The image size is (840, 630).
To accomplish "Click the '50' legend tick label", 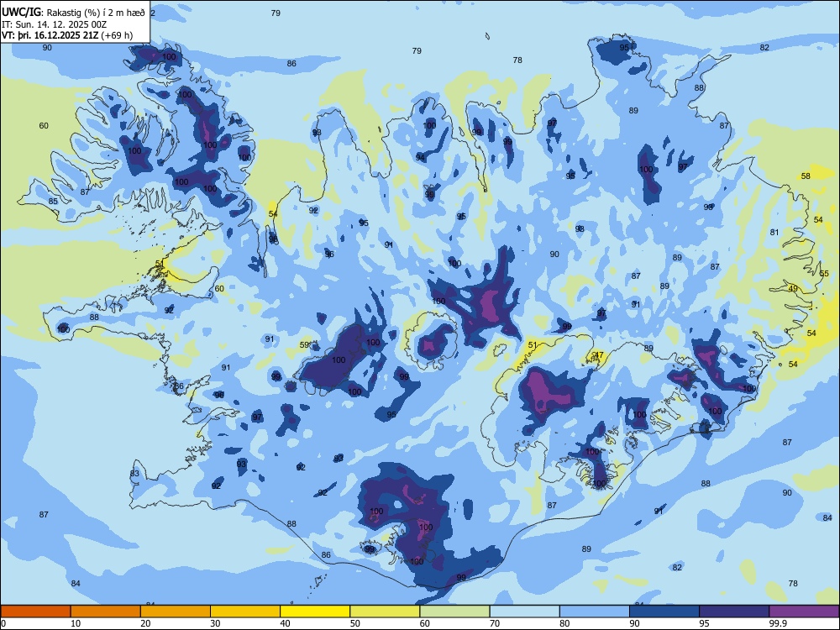I will [354, 623].
